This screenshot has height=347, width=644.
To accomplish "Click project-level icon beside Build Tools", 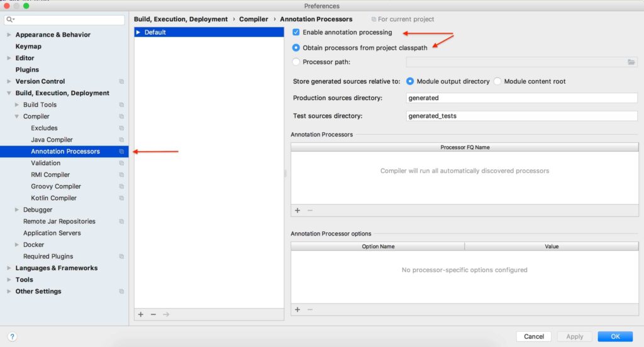I will (x=121, y=105).
